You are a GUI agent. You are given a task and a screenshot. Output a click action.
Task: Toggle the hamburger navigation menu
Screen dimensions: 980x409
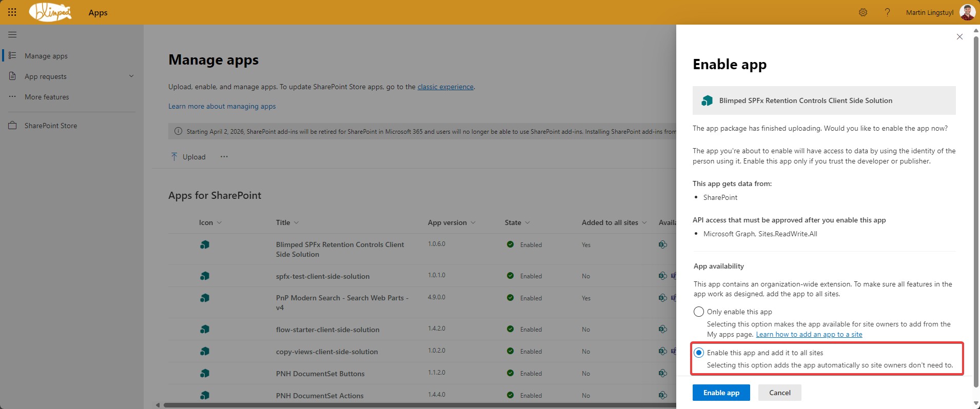pos(12,35)
